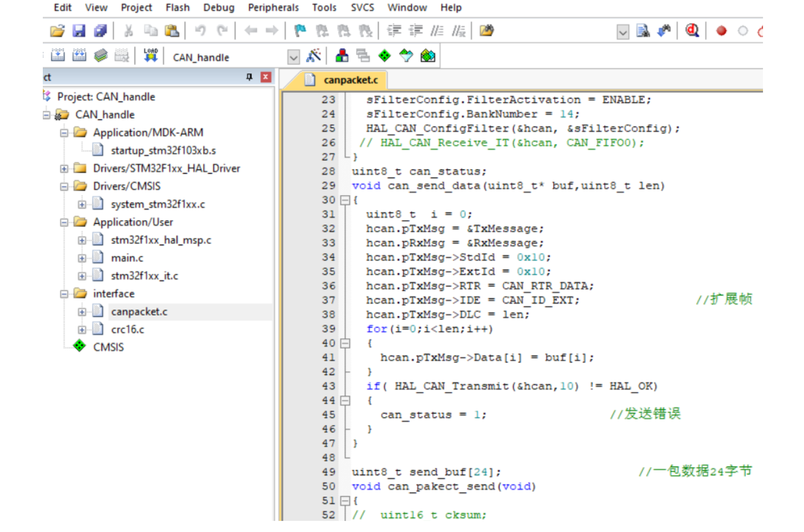804x532 pixels.
Task: Collapse the Application/User group
Action: tap(64, 222)
